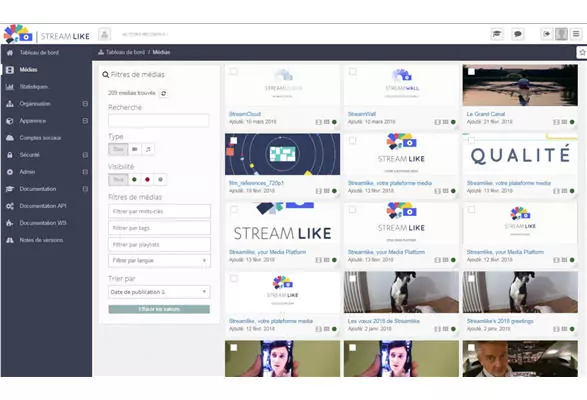Click the Filtrer par playlists field

point(159,244)
